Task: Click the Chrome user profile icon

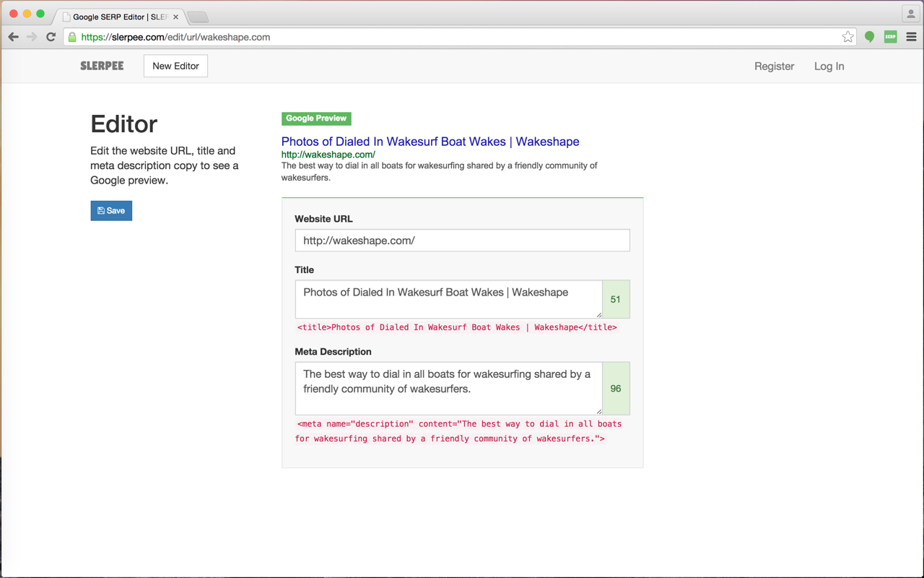Action: (x=911, y=14)
